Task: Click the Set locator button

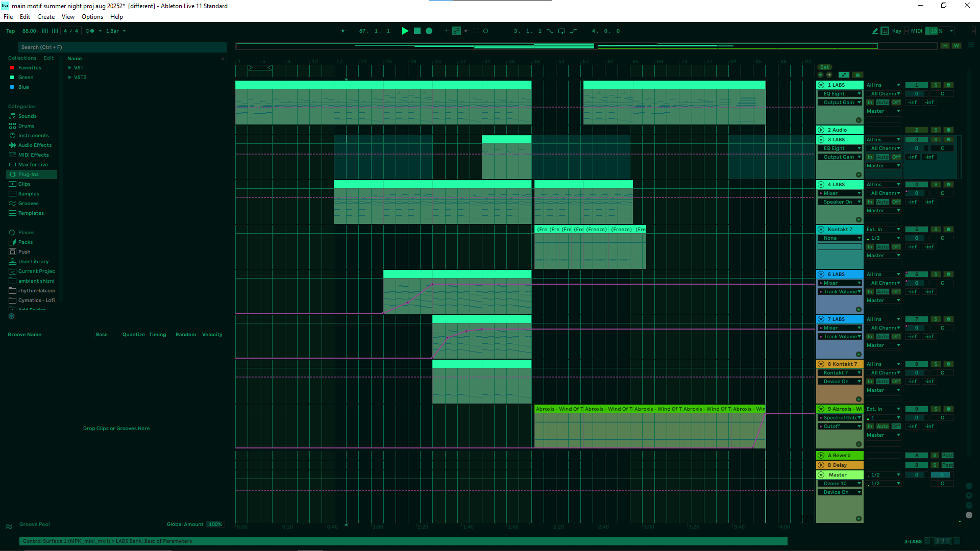Action: coord(825,67)
